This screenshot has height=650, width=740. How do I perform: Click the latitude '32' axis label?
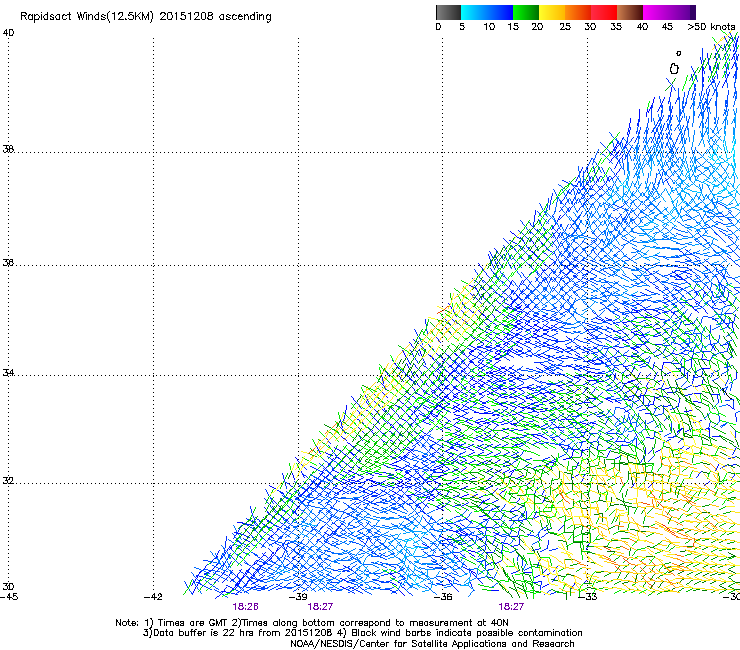(8, 481)
